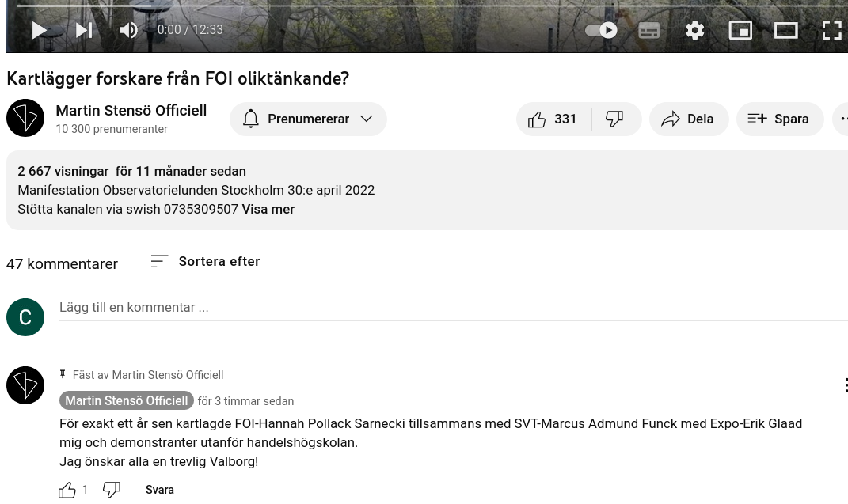Open Sortera efter sorting menu
Image resolution: width=848 pixels, height=504 pixels.
point(205,261)
